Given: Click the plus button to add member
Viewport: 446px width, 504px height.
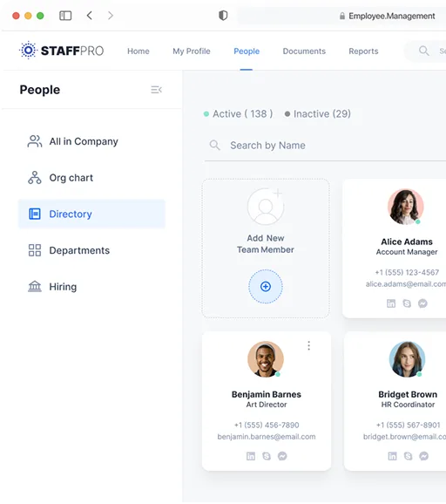Looking at the screenshot, I should click(266, 286).
